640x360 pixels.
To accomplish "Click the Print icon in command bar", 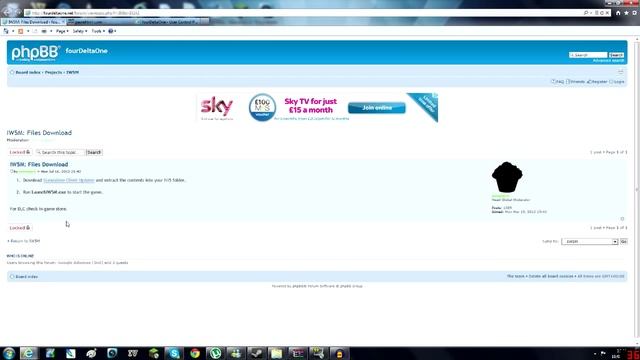I will click(x=44, y=31).
